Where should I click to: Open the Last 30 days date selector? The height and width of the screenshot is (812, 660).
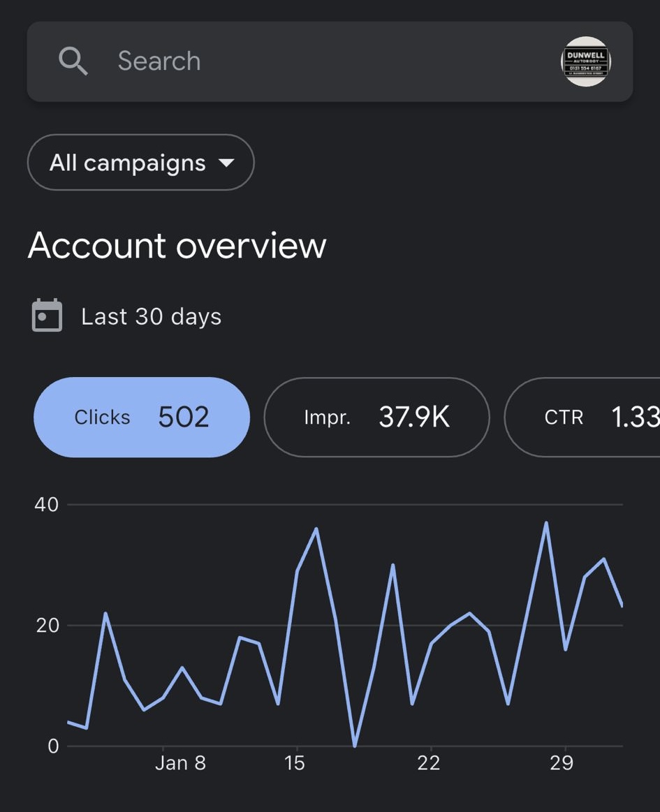[151, 316]
